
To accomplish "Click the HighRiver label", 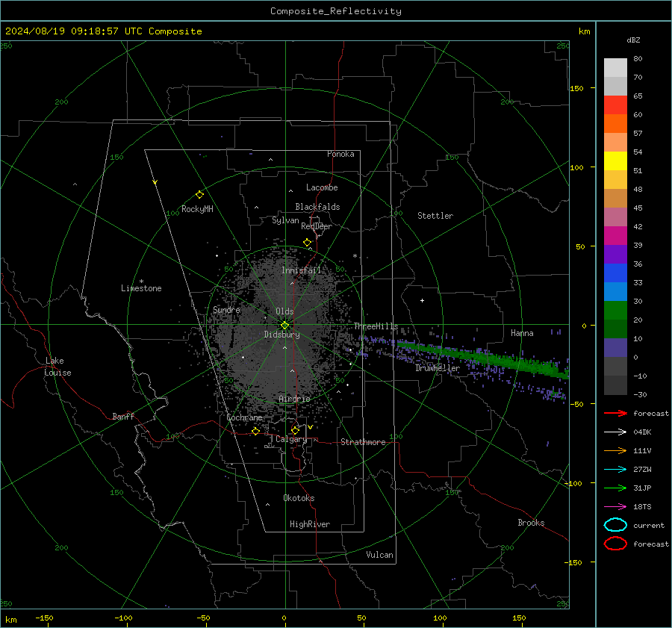I will point(310,524).
